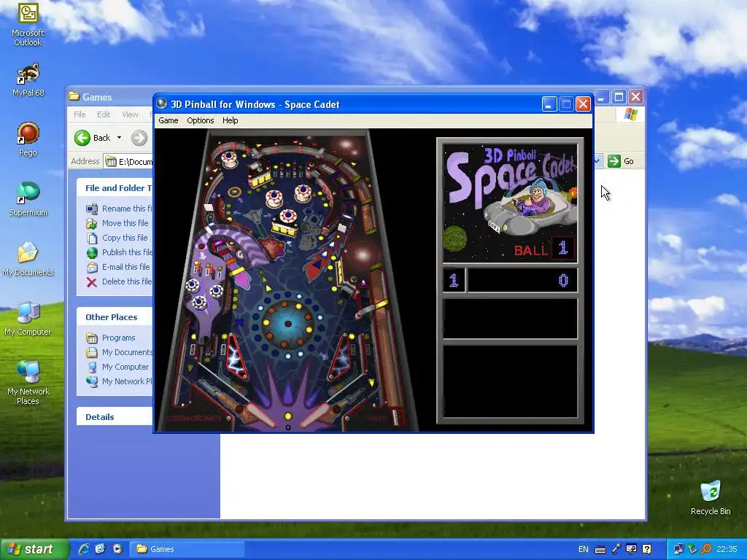Image resolution: width=747 pixels, height=560 pixels.
Task: Launch Windows Media Player from Quick Launch
Action: 117,549
